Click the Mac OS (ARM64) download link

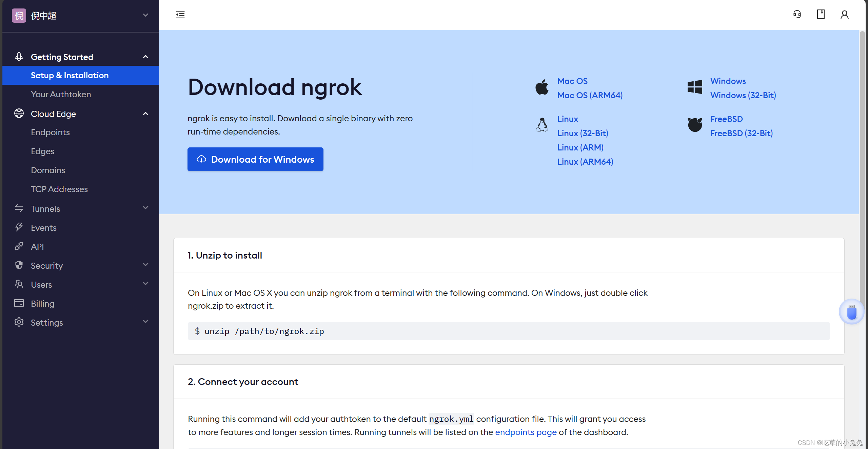590,95
